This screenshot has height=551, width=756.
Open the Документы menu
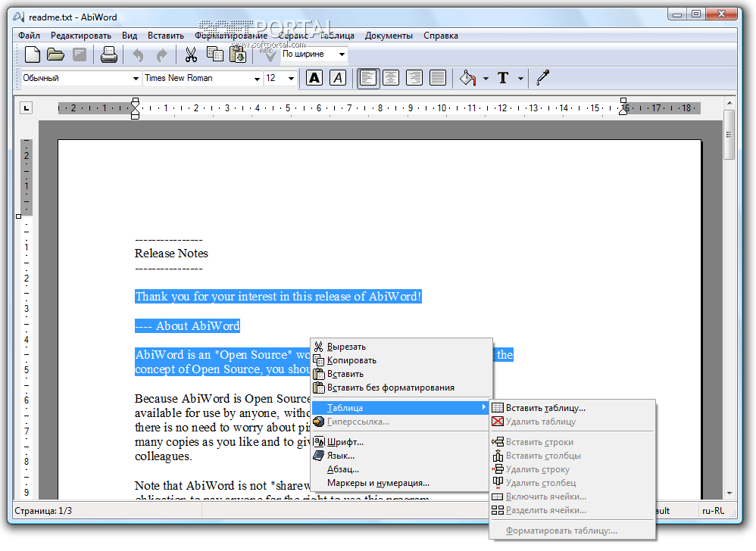[x=389, y=35]
